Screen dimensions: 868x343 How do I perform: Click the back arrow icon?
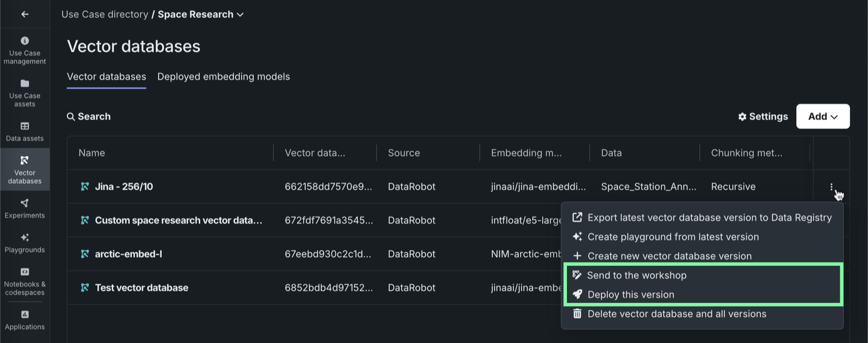point(25,14)
